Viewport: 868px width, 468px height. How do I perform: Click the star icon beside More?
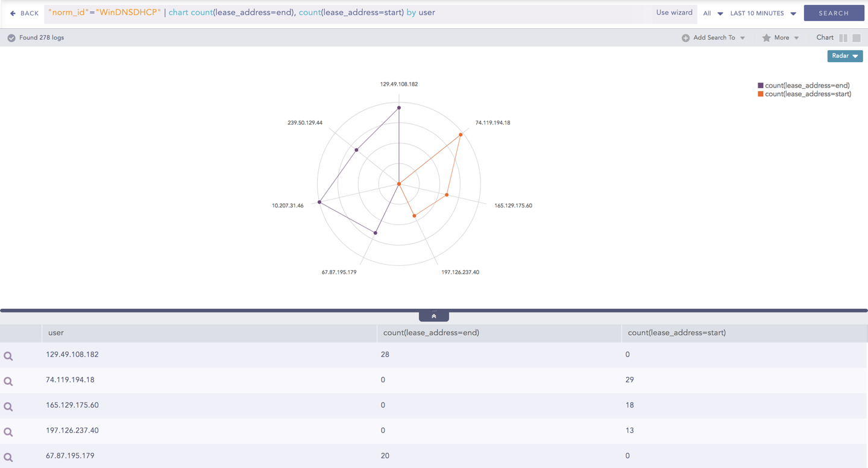tap(766, 38)
